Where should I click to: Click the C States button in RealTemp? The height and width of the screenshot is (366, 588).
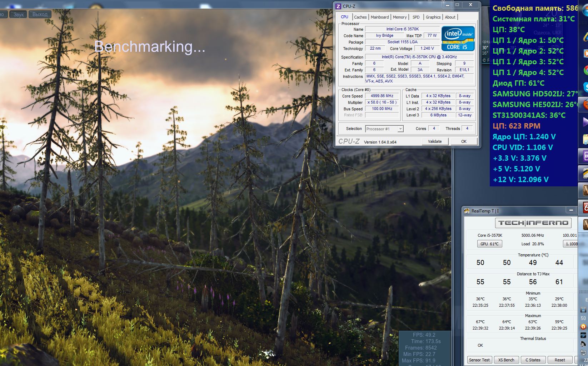point(533,360)
